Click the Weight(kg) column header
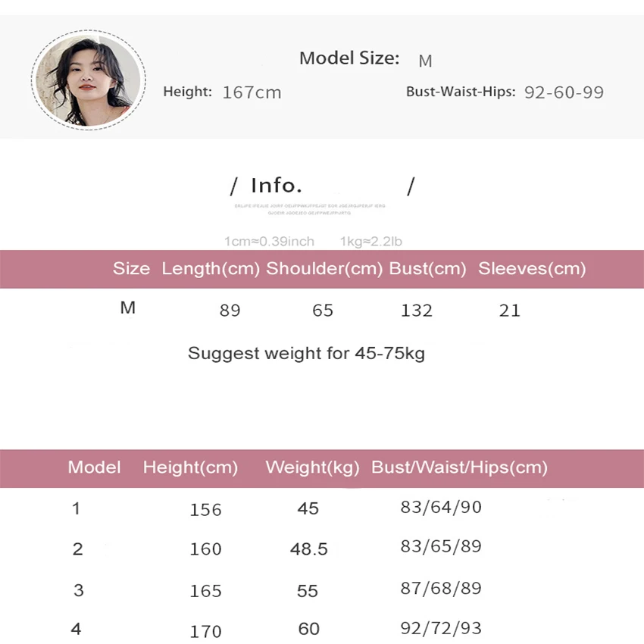Screen dimensions: 644x644 (312, 467)
